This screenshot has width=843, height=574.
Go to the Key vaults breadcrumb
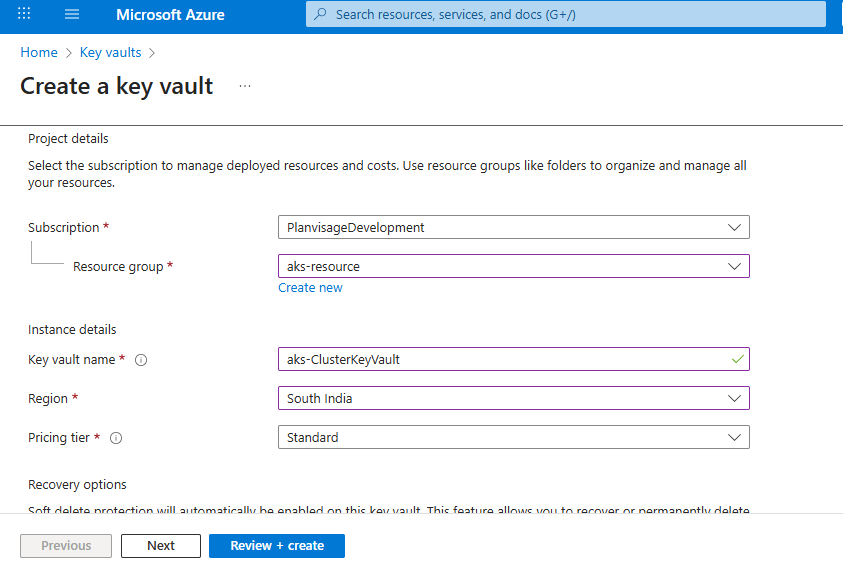click(x=110, y=52)
